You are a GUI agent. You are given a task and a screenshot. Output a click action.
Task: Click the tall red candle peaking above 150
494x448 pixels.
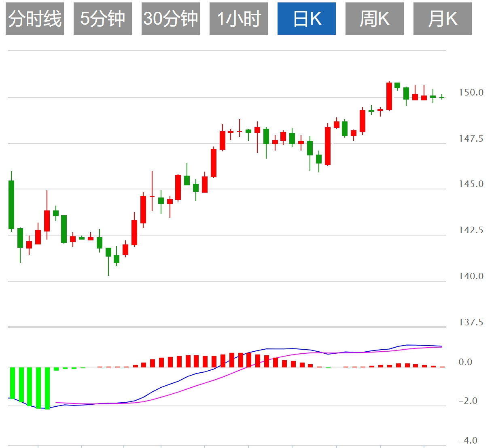389,96
